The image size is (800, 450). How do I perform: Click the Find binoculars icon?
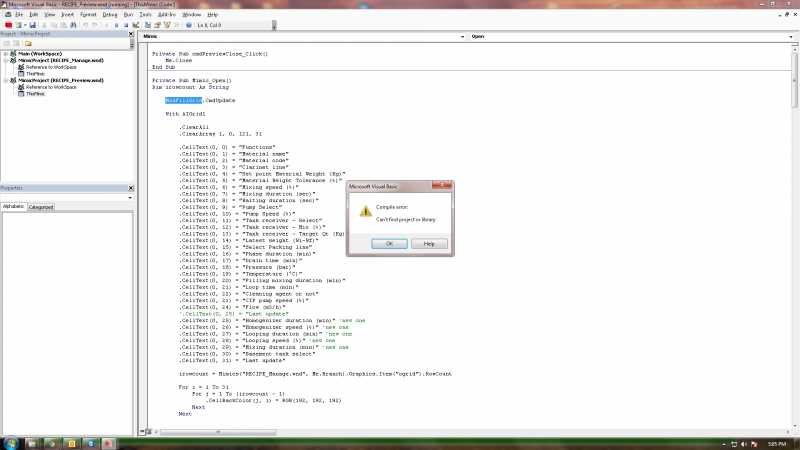tap(73, 25)
